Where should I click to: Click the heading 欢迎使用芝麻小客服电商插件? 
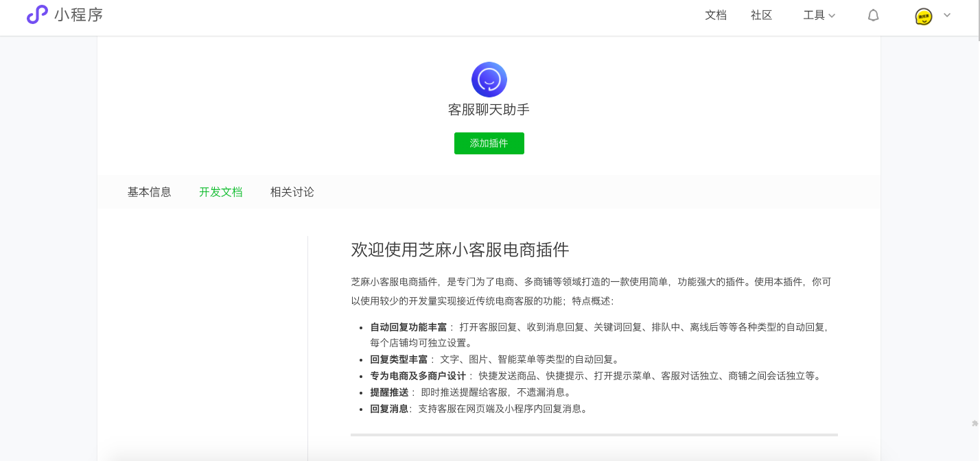click(460, 250)
